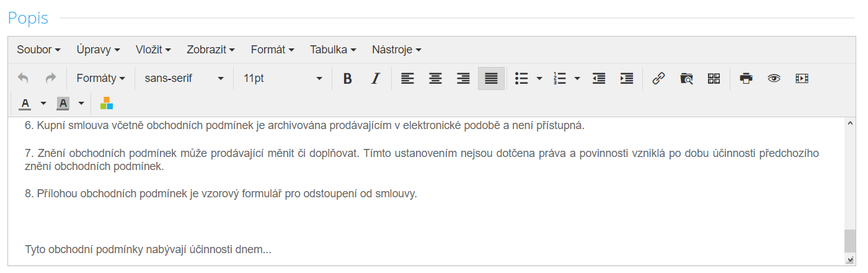Open the Soubor menu
This screenshot has height=273, width=868.
tap(38, 49)
